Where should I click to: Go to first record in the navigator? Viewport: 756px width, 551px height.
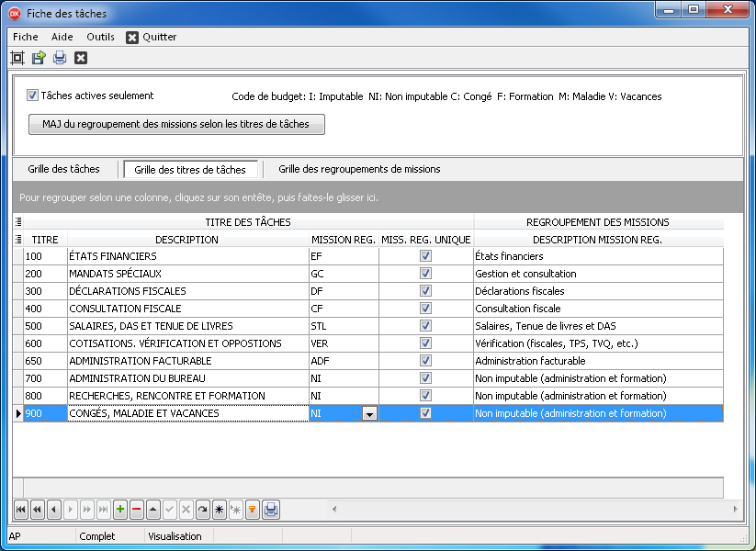click(x=21, y=510)
